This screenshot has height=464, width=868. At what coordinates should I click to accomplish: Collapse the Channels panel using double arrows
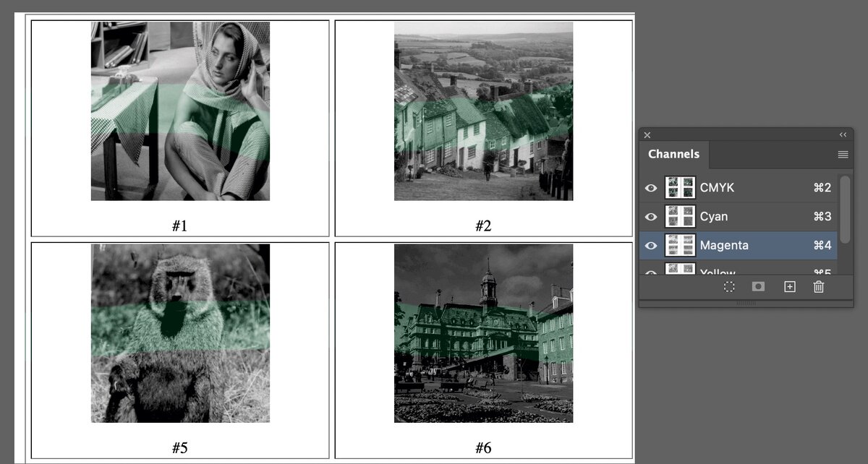pyautogui.click(x=843, y=135)
